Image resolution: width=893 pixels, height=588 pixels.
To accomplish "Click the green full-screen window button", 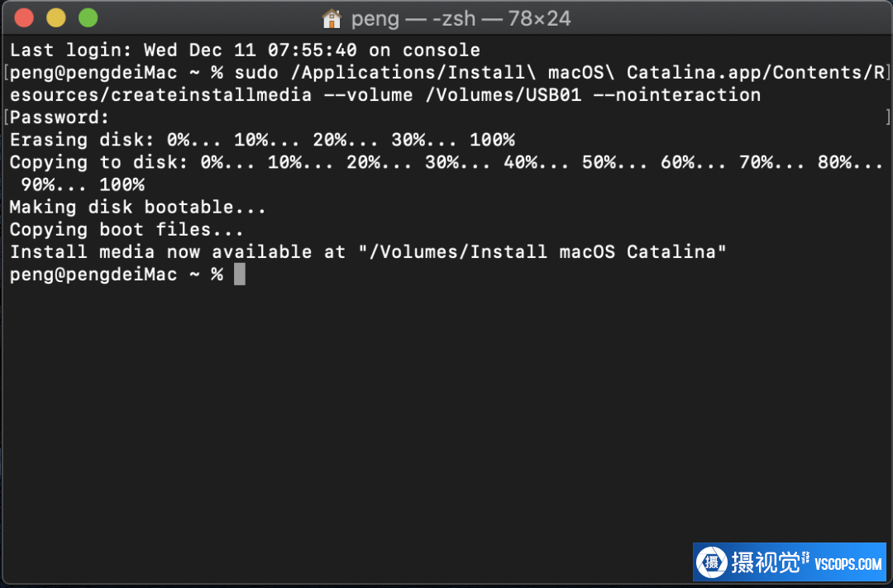I will (x=88, y=17).
